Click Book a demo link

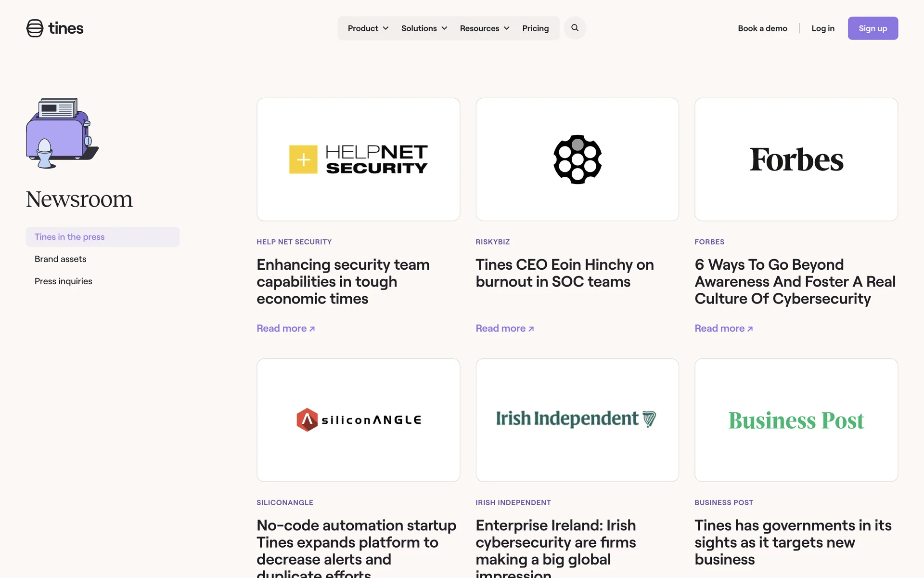tap(762, 28)
